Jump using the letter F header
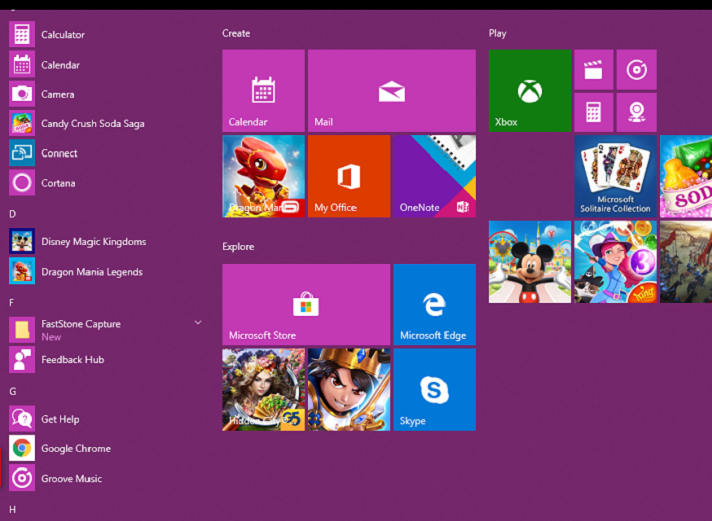The image size is (712, 521). (11, 303)
